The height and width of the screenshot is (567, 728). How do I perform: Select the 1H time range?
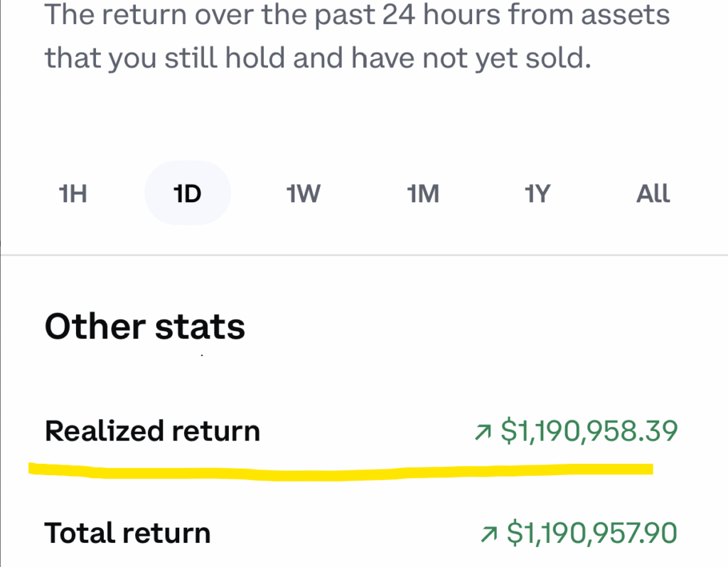coord(74,194)
